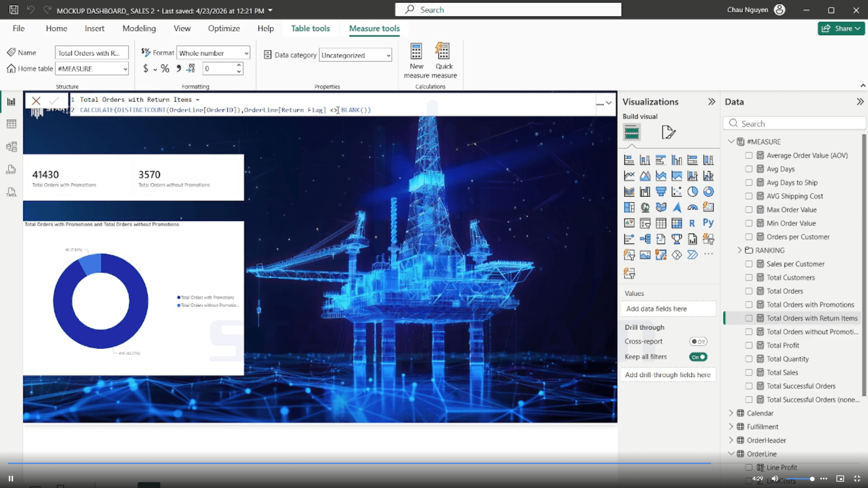The width and height of the screenshot is (868, 488).
Task: Expand the RANKING folder
Action: coord(740,250)
